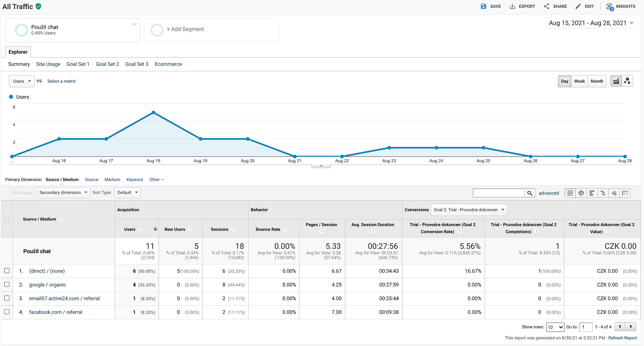Image resolution: width=644 pixels, height=346 pixels.
Task: Click the Aug 18 peak data point
Action: click(153, 113)
